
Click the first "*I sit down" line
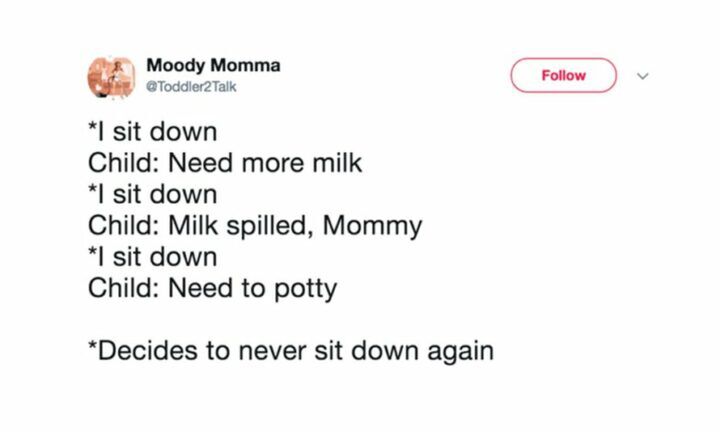pos(152,132)
